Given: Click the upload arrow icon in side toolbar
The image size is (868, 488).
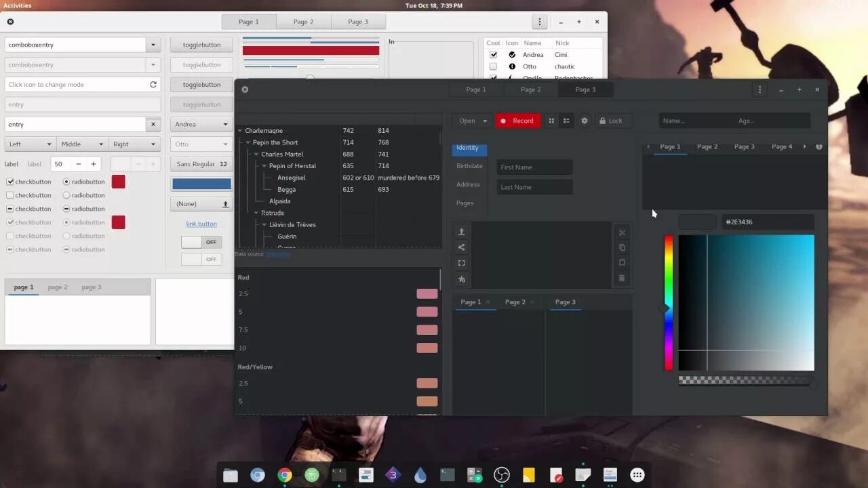Looking at the screenshot, I should tap(462, 232).
